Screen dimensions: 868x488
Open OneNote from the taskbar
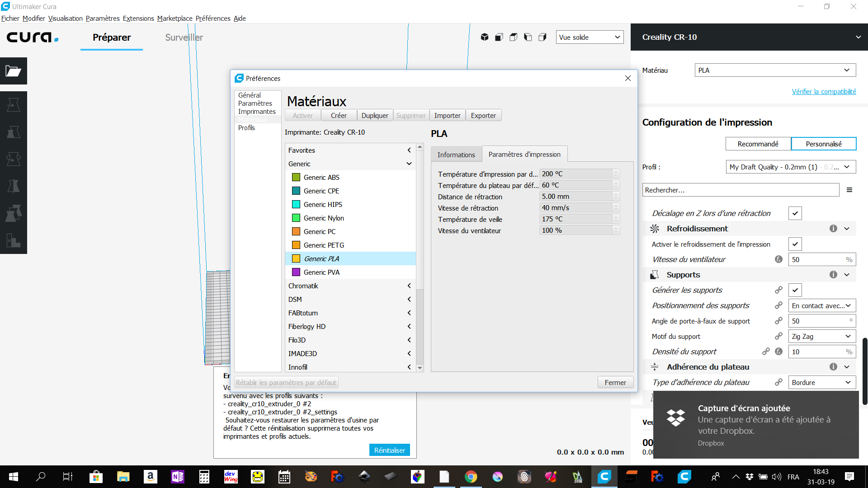177,477
